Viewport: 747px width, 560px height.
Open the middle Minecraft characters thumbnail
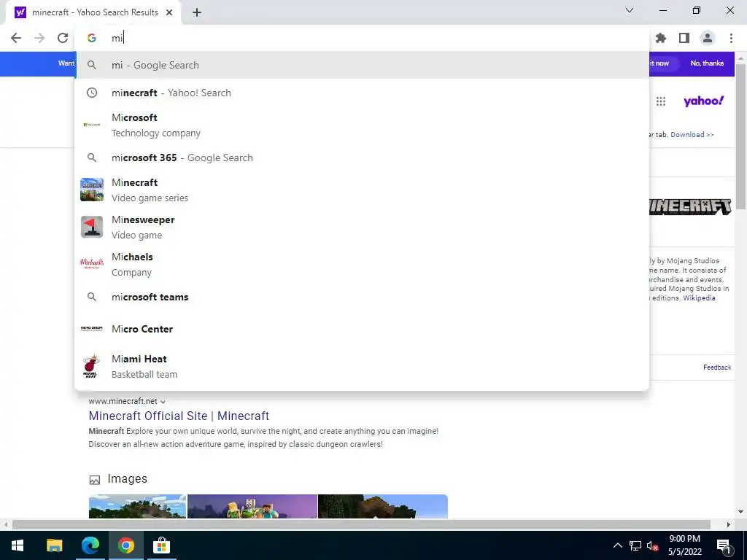pyautogui.click(x=252, y=506)
